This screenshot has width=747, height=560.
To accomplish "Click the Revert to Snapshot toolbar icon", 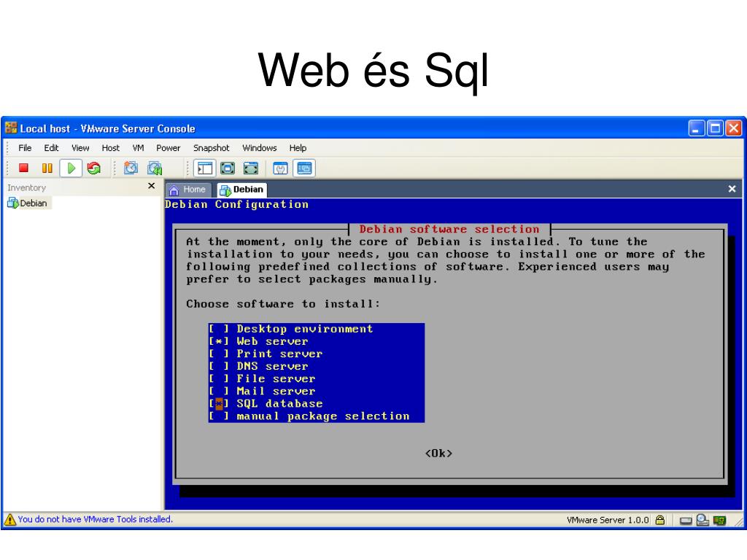I will [155, 168].
